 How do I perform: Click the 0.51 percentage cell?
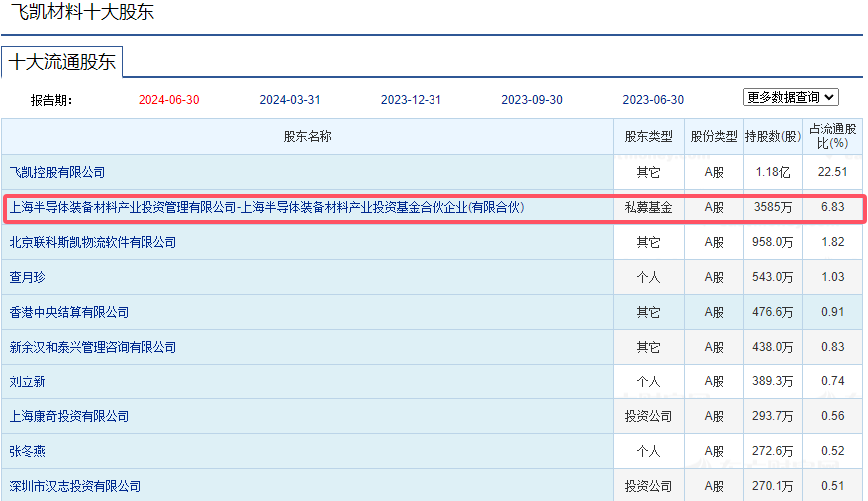click(x=832, y=486)
